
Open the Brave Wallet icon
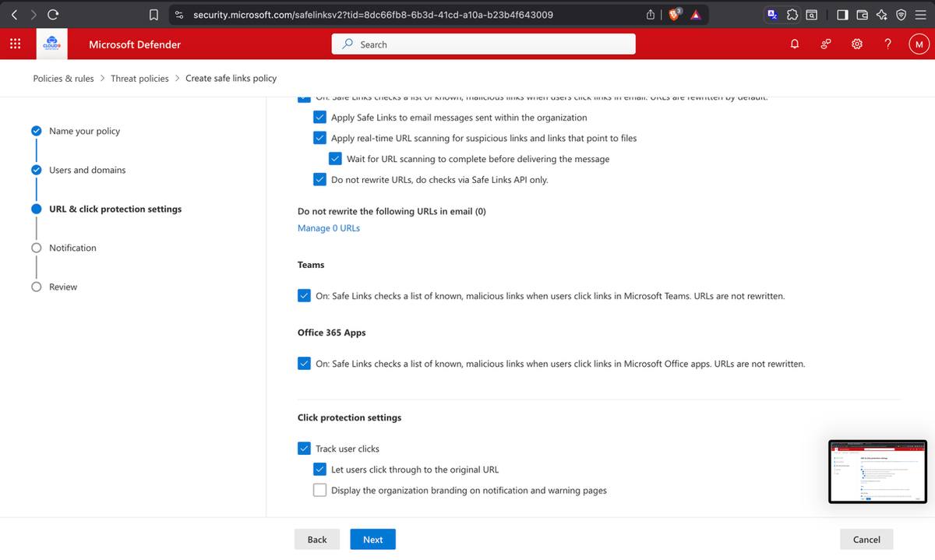tap(863, 14)
